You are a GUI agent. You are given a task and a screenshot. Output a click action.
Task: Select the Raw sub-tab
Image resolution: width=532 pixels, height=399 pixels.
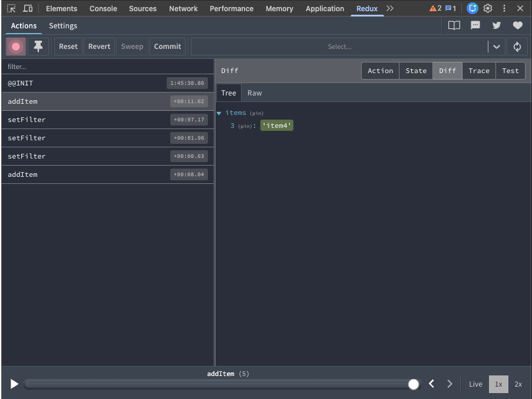pyautogui.click(x=255, y=93)
